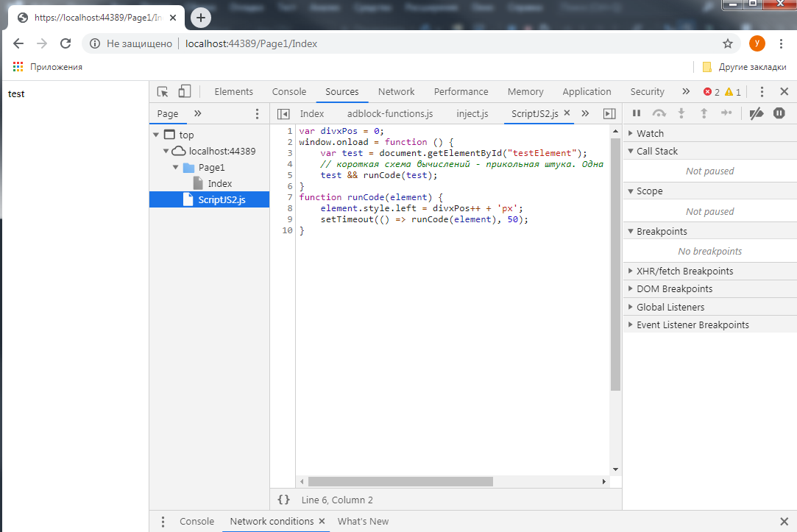Open the Elements tab

tap(233, 92)
